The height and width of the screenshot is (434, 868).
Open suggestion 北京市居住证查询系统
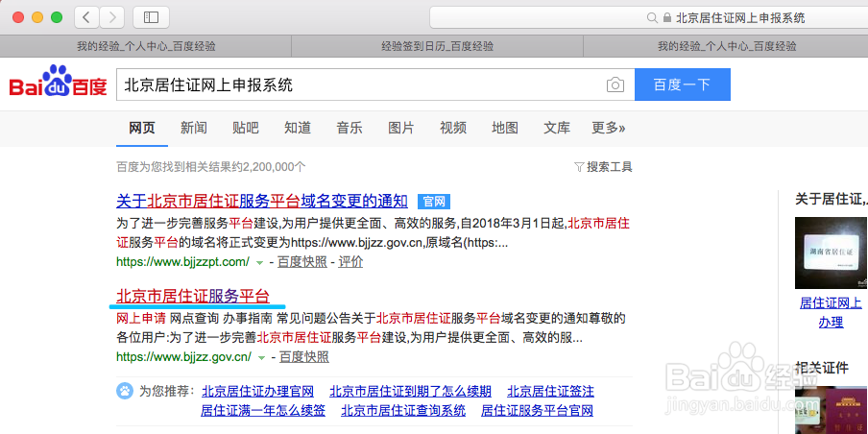point(403,411)
